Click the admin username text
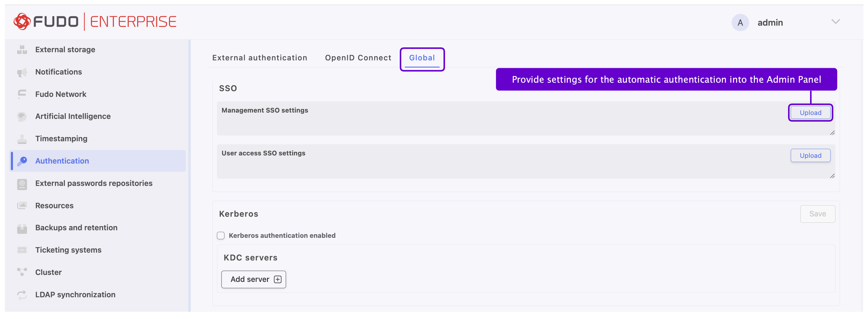Viewport: 868px width, 319px height. pyautogui.click(x=770, y=23)
